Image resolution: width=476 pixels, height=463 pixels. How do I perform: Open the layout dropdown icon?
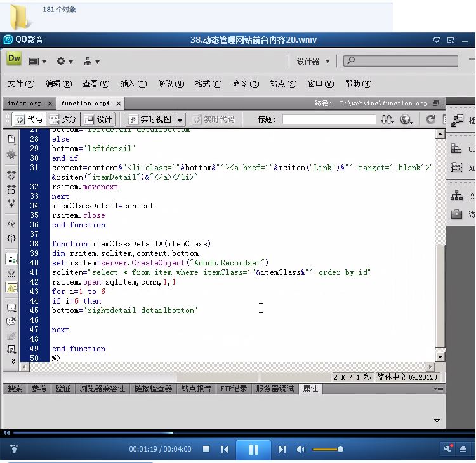tap(37, 62)
